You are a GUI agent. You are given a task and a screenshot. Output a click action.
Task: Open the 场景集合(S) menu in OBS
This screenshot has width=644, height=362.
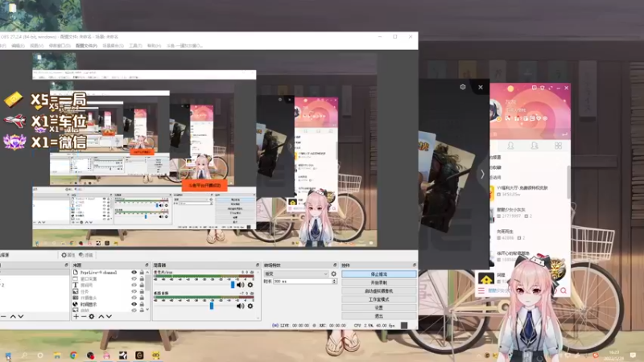point(113,46)
